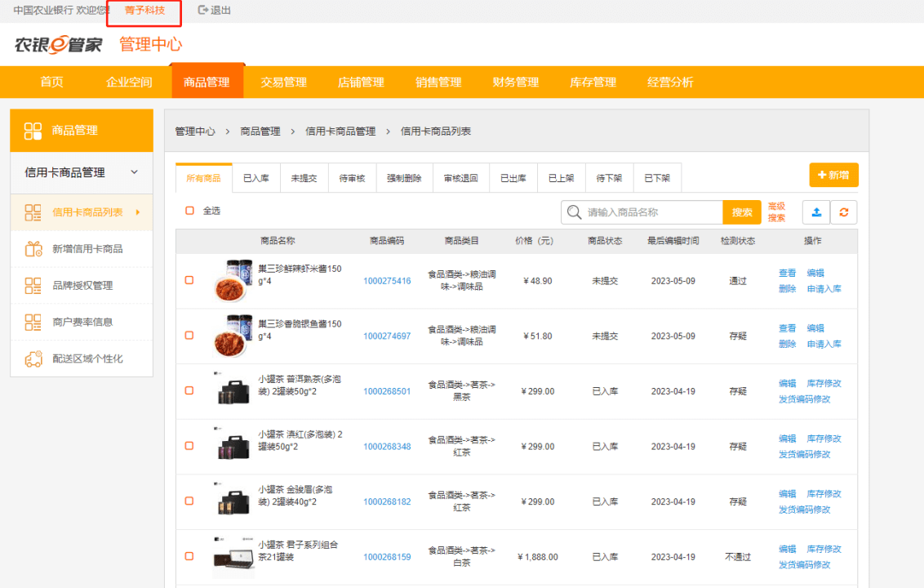Click the upload icon next to 高级搜索

click(x=816, y=212)
